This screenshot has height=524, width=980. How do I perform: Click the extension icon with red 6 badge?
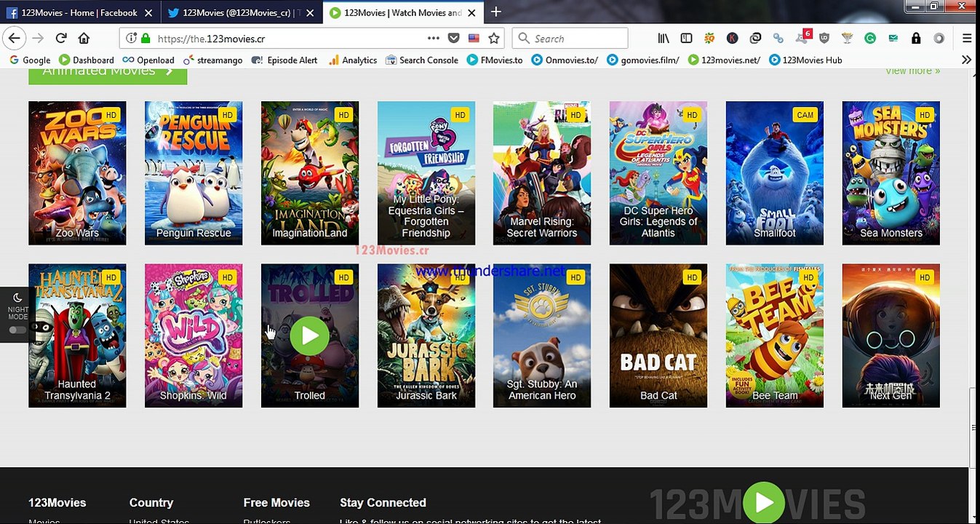[802, 37]
